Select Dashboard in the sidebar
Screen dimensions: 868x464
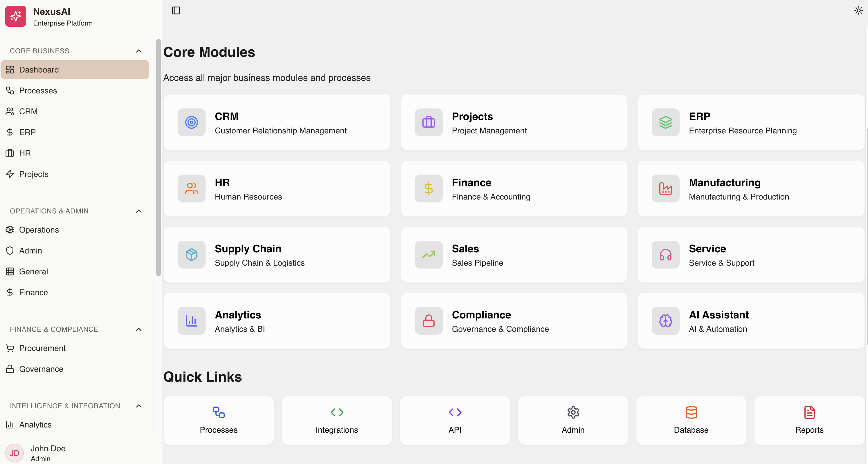pos(39,70)
